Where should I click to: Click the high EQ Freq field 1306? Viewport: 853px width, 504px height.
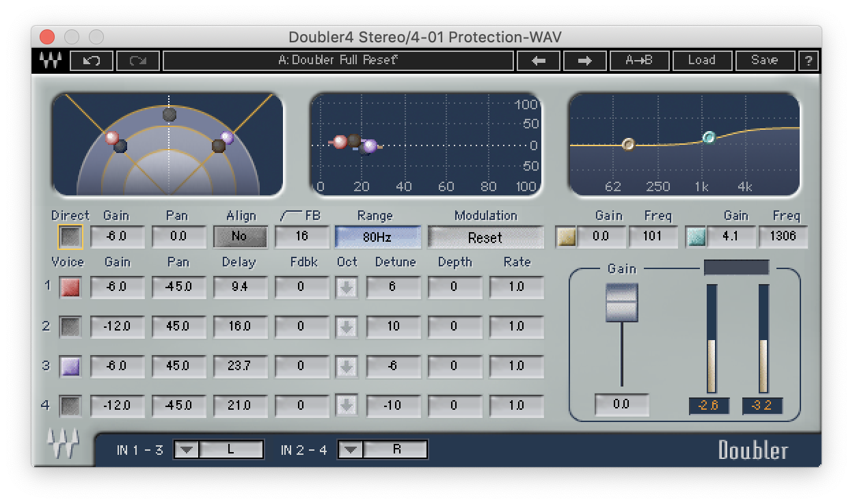tap(783, 237)
